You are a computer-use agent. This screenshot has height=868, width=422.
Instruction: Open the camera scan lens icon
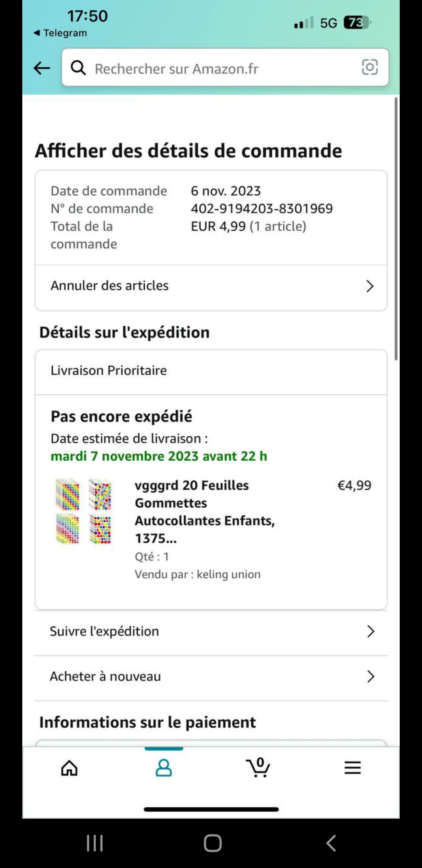click(369, 67)
